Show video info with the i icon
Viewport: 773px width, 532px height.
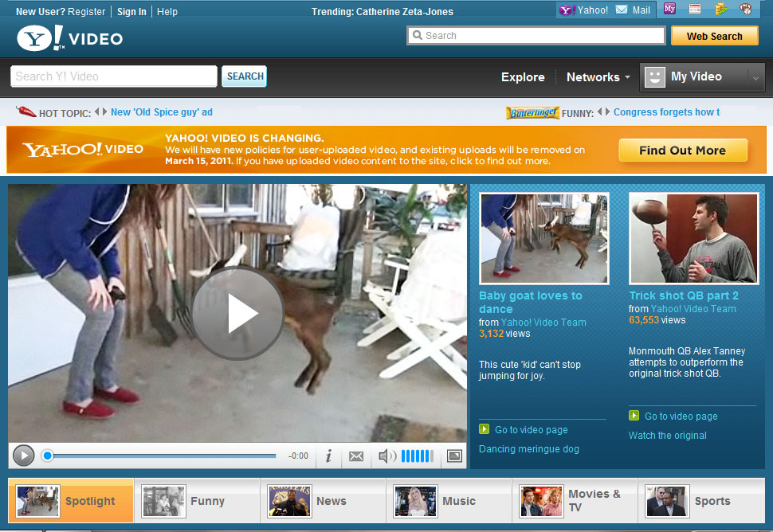click(328, 456)
